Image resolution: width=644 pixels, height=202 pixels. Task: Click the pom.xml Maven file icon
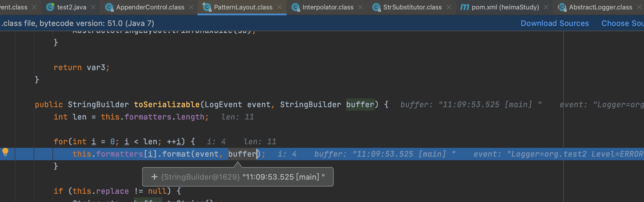[x=465, y=7]
